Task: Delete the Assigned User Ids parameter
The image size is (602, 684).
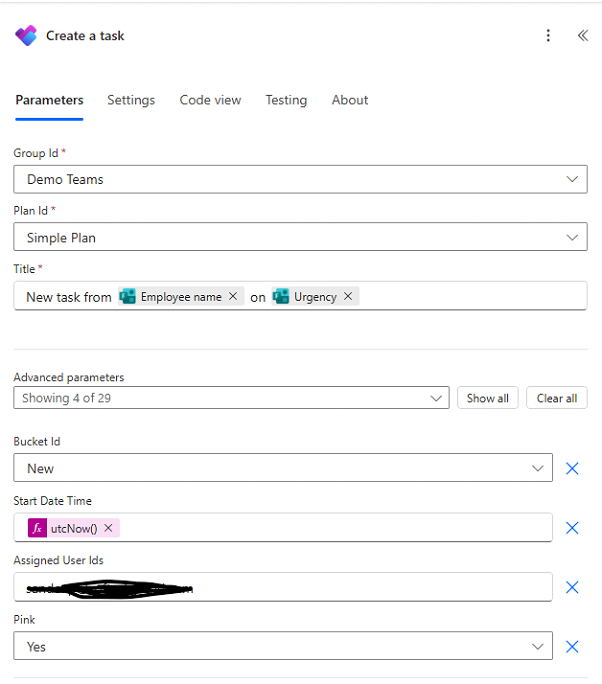Action: (572, 588)
